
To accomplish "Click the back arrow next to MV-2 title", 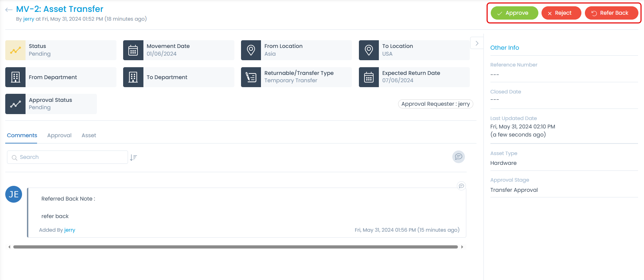I will pyautogui.click(x=9, y=10).
